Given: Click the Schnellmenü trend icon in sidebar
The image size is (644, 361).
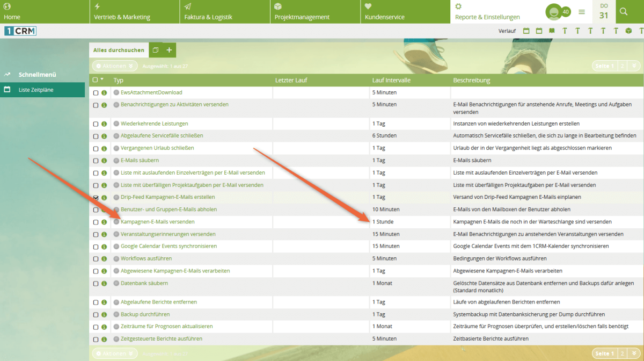Looking at the screenshot, I should pyautogui.click(x=7, y=75).
